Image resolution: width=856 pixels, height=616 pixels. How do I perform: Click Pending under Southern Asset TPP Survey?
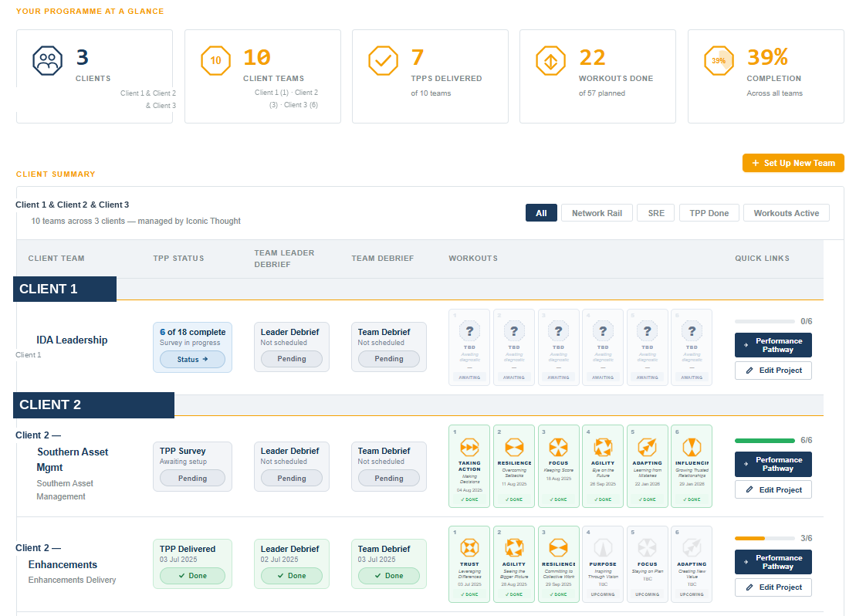192,479
